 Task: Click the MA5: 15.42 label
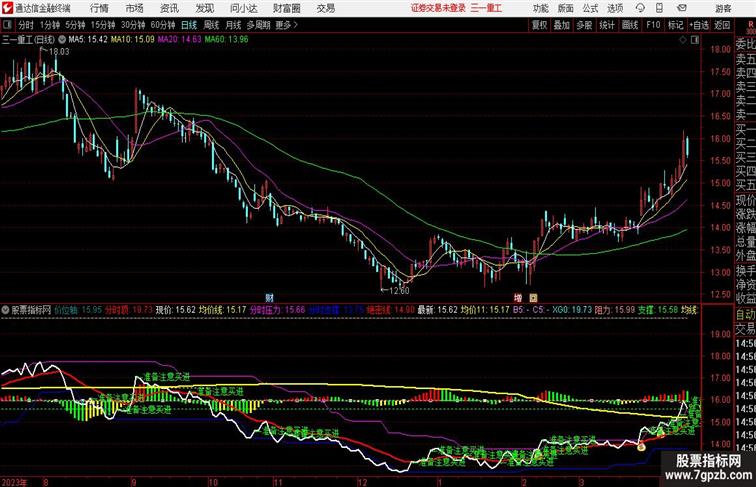coord(88,40)
